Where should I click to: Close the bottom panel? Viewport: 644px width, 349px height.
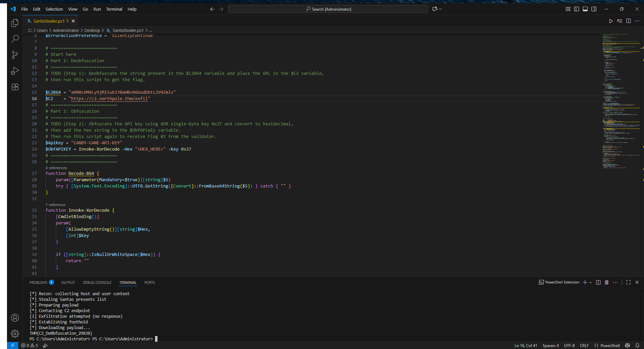pos(637,282)
